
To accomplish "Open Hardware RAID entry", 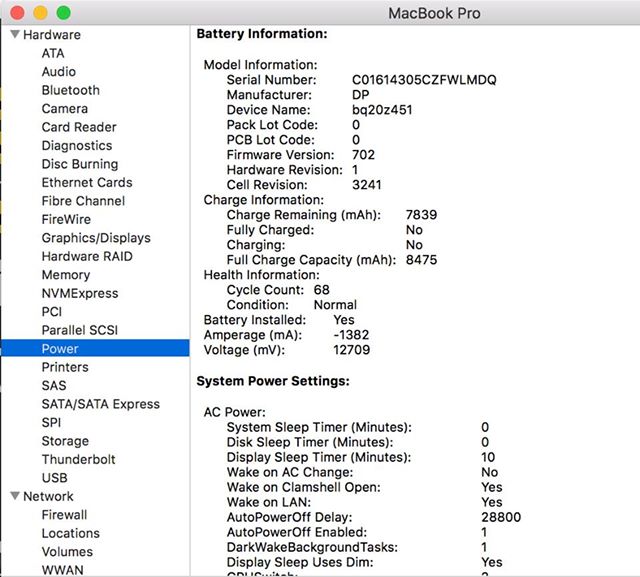I will click(x=87, y=256).
